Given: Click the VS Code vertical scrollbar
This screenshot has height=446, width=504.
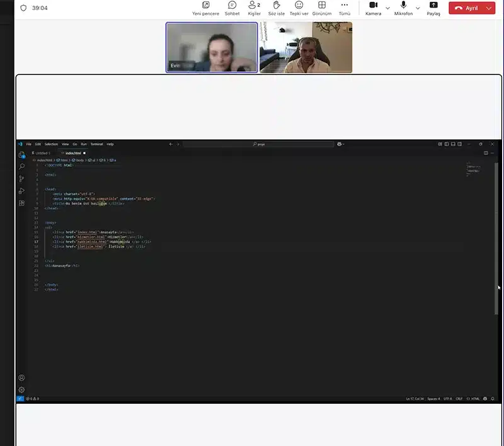Looking at the screenshot, I should tap(496, 238).
